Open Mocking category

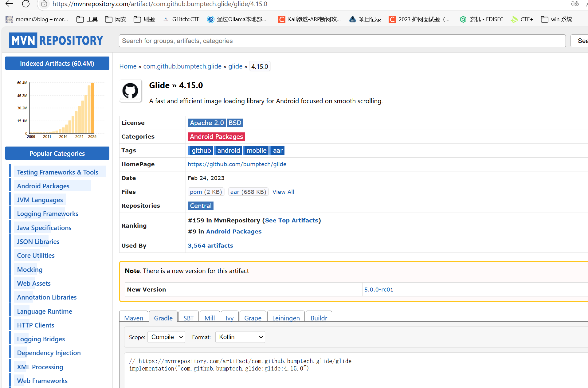(30, 270)
